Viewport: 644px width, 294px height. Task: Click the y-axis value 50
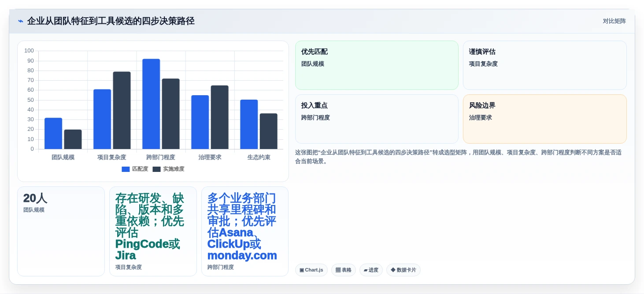30,100
